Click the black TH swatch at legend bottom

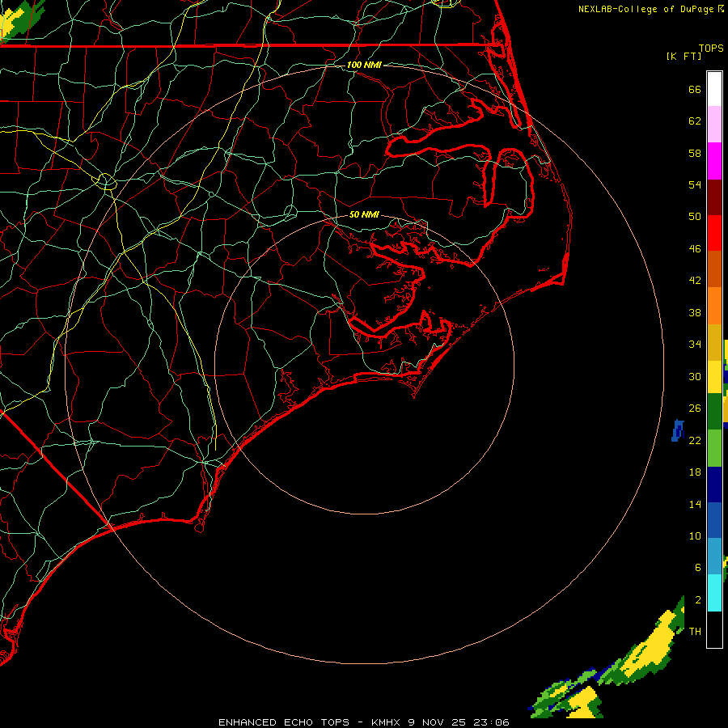pos(714,629)
